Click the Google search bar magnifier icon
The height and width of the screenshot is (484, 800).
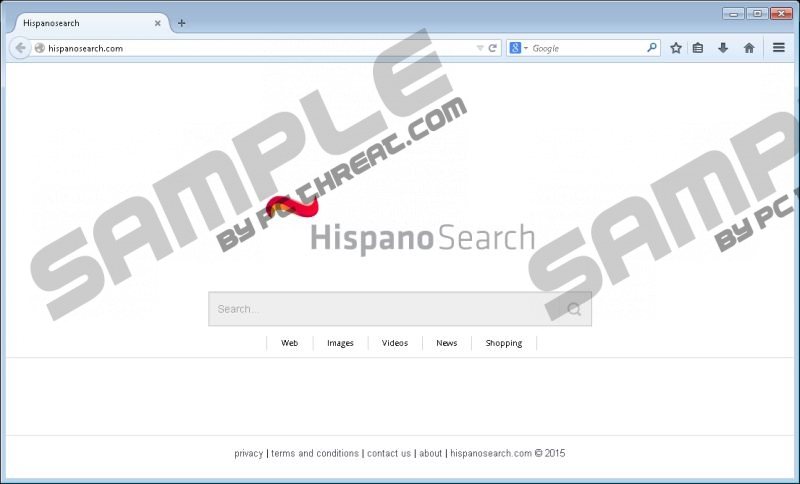(x=652, y=48)
